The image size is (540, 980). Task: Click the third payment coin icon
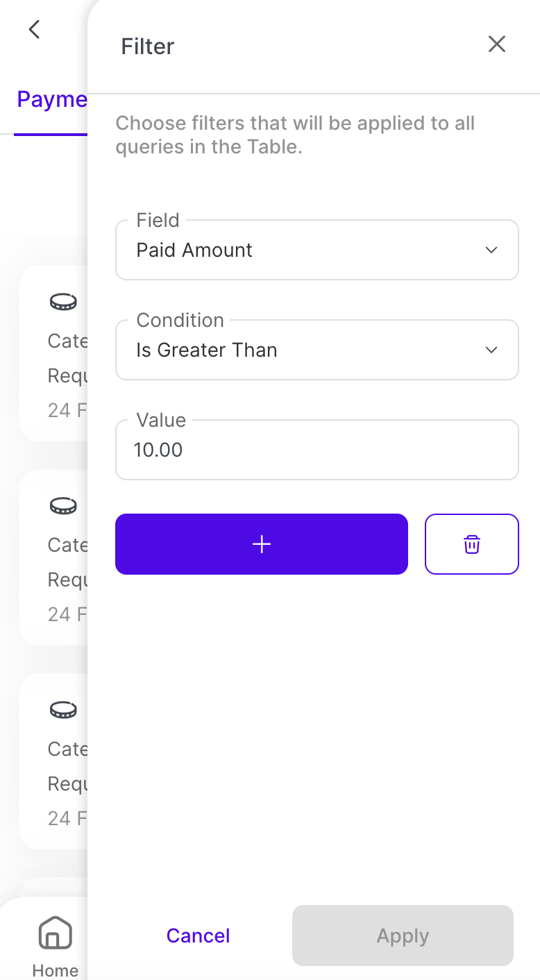click(63, 710)
